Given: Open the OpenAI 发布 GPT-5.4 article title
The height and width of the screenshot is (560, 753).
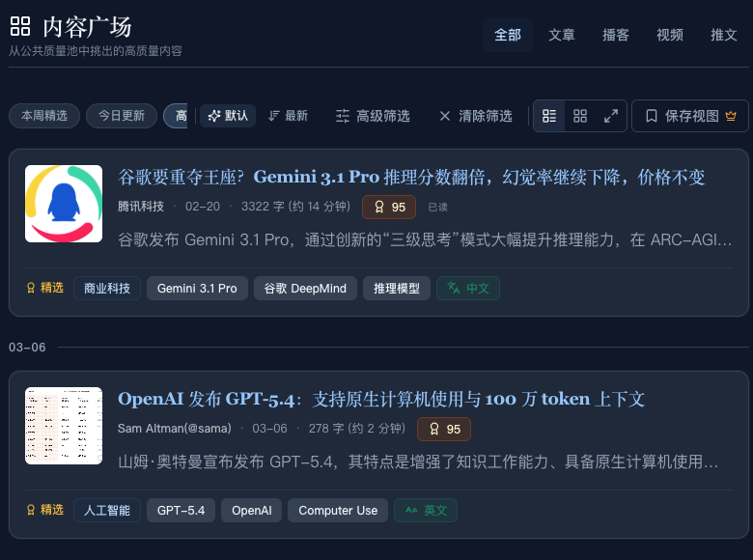Looking at the screenshot, I should click(x=381, y=399).
